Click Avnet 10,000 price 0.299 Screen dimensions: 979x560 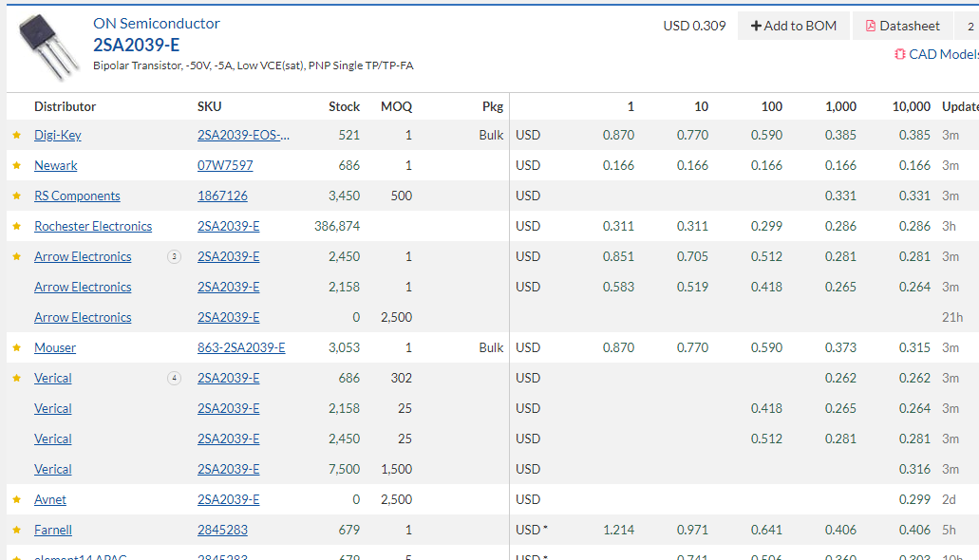pyautogui.click(x=914, y=499)
